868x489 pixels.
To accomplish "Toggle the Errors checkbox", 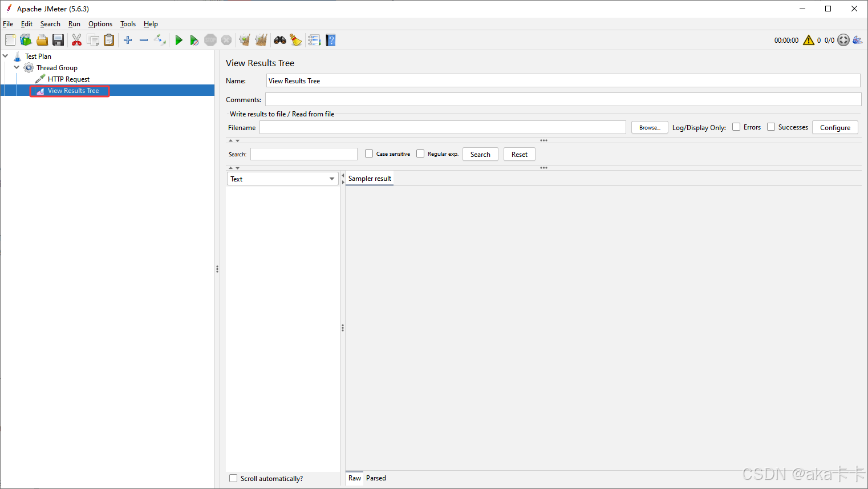I will [736, 127].
